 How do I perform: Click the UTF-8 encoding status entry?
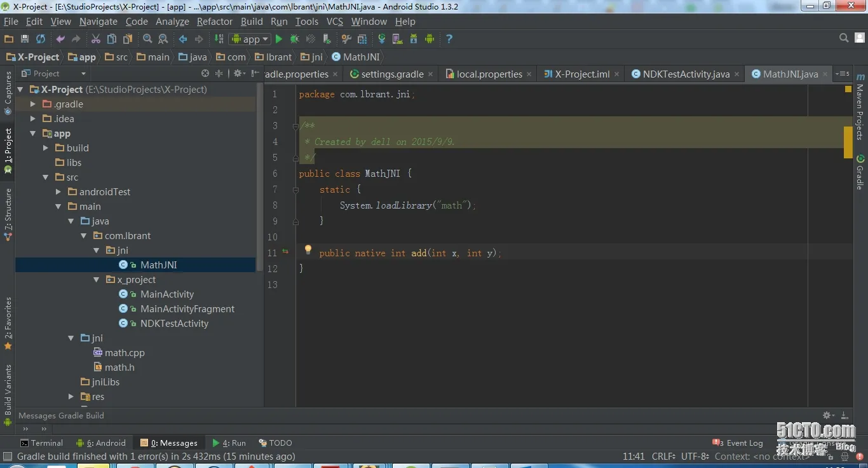pos(695,457)
